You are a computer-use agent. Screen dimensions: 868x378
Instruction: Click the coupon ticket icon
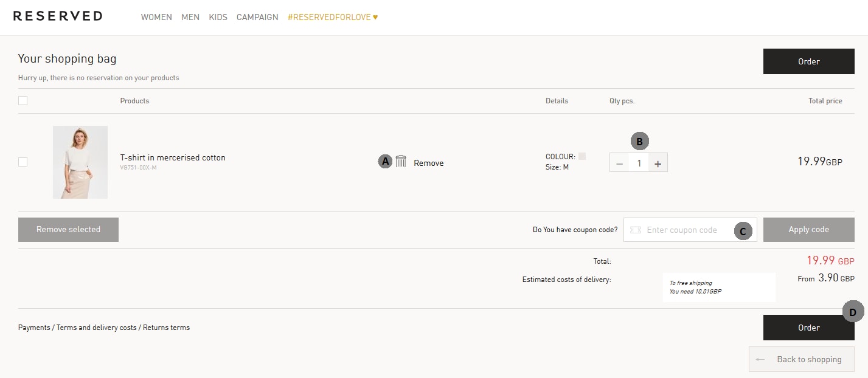(x=636, y=230)
